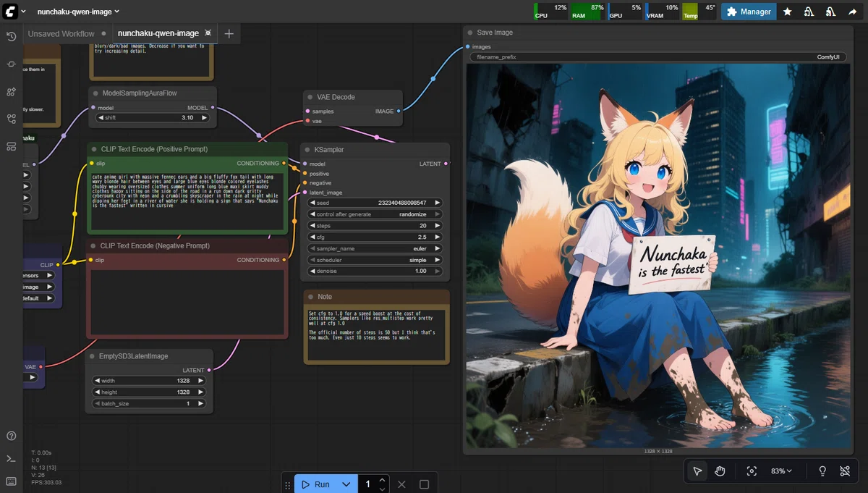Open the model library sidebar icon

coord(11,92)
